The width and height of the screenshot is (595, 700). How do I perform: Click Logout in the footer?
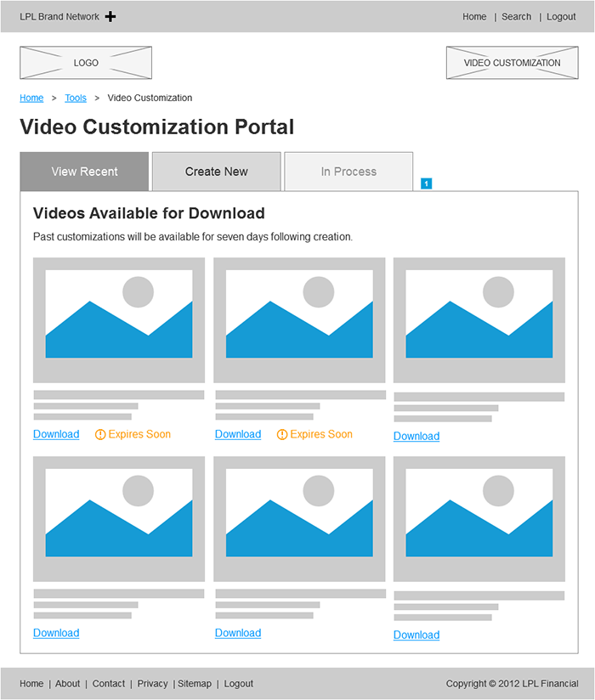[x=239, y=684]
